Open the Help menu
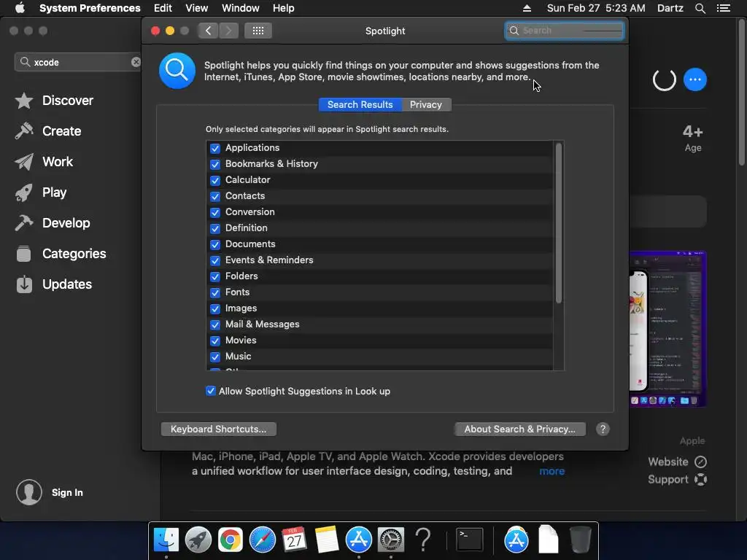This screenshot has height=560, width=747. click(x=284, y=8)
